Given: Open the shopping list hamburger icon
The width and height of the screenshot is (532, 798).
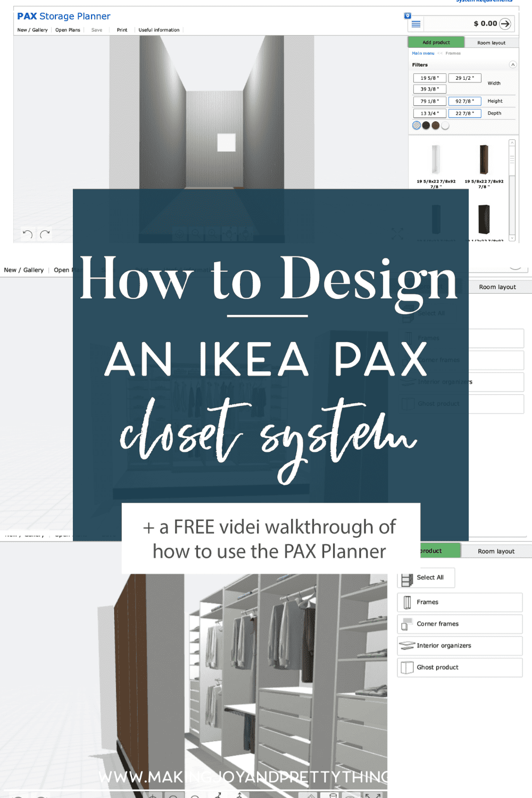Looking at the screenshot, I should click(416, 24).
